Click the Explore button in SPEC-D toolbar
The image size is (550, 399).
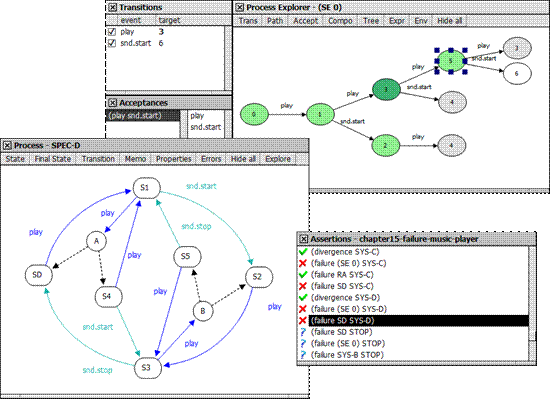click(x=278, y=159)
